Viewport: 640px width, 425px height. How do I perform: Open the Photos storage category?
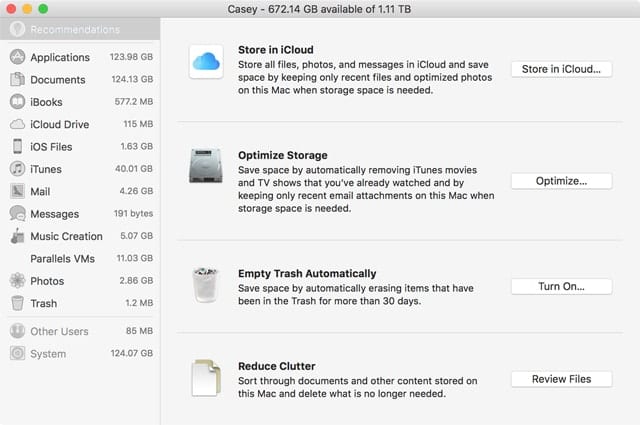click(47, 281)
